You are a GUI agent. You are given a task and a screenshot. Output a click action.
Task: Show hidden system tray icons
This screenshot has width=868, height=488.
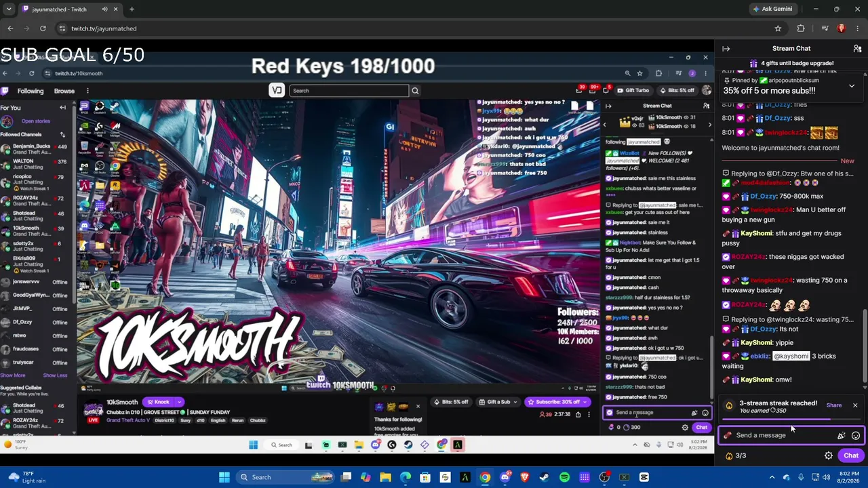(772, 477)
